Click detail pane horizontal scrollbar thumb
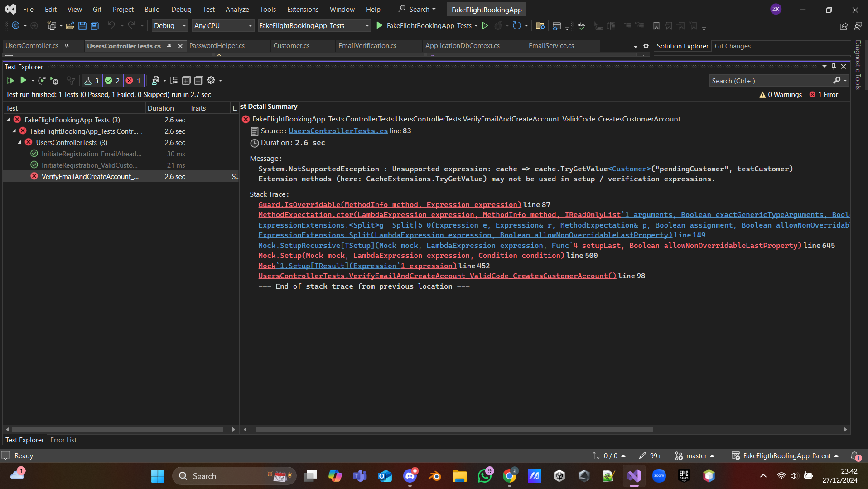The width and height of the screenshot is (868, 489). 454,429
